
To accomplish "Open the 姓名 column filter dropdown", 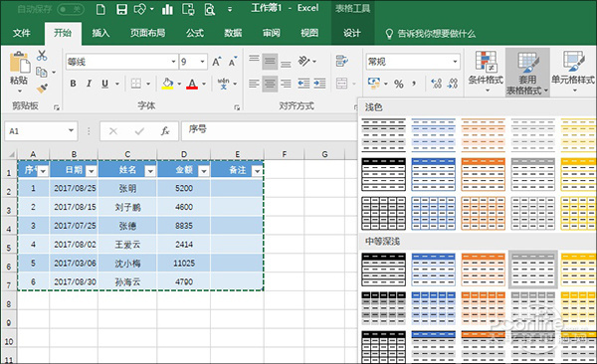I will click(x=150, y=171).
